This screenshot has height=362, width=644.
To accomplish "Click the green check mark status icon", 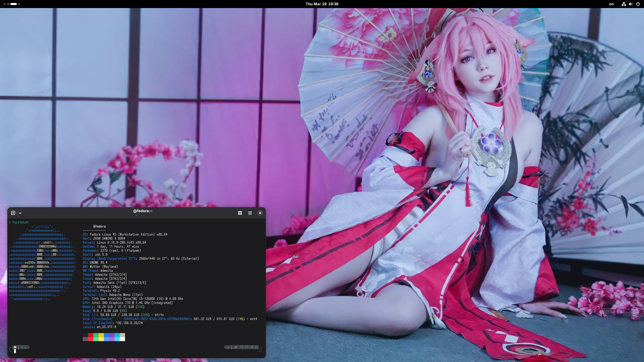I will pos(228,347).
